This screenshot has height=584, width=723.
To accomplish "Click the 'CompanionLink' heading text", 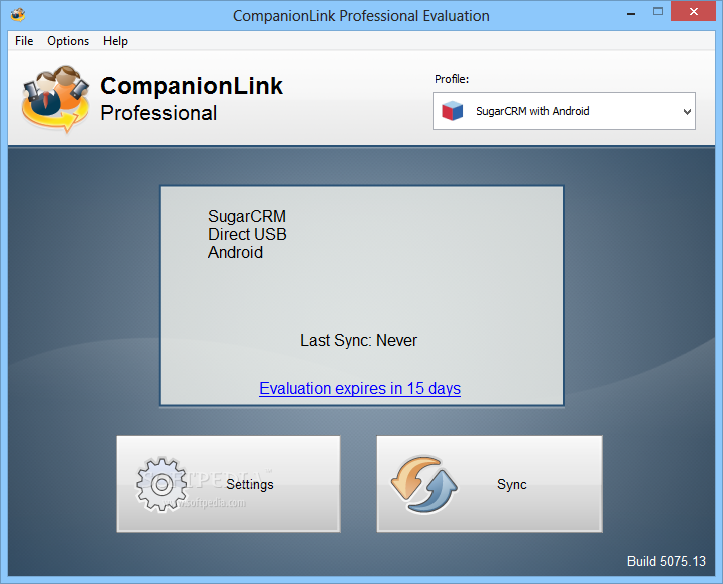I will pyautogui.click(x=191, y=86).
